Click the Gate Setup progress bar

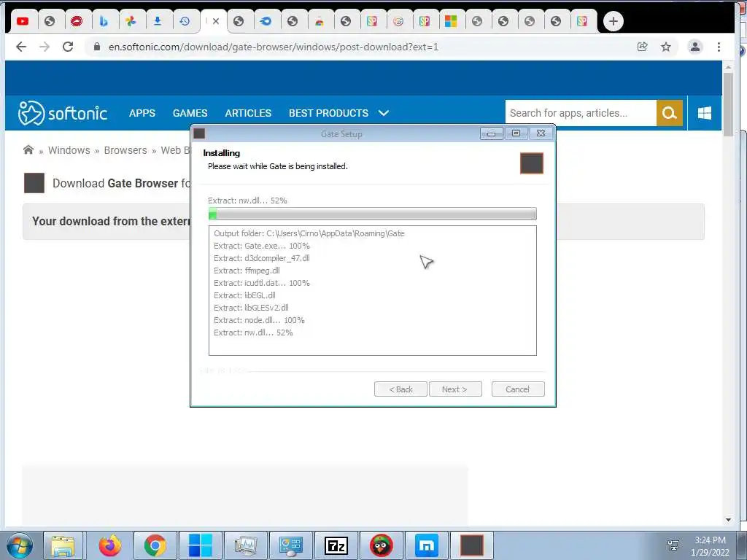point(373,214)
